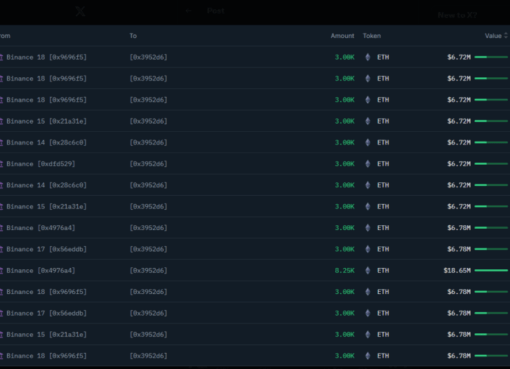Click the Ethereum icon in the Binance [0xdfd529] row

[x=368, y=164]
